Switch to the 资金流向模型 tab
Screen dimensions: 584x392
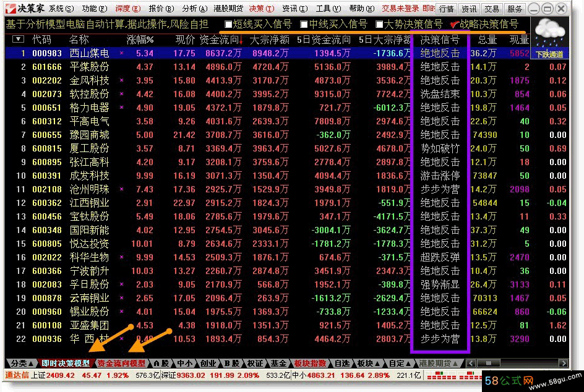point(121,364)
